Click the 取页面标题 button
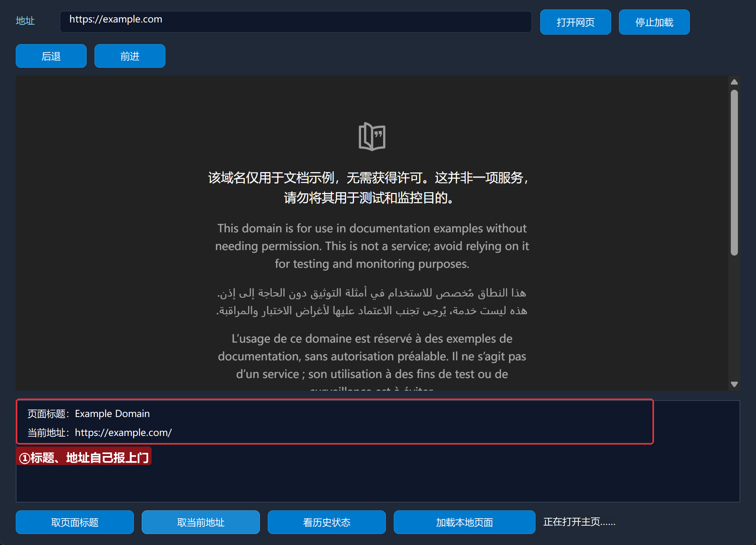 coord(75,522)
